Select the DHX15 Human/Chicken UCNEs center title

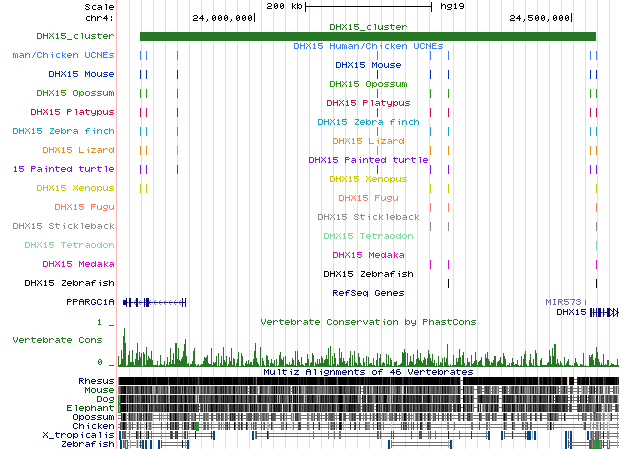(x=368, y=46)
